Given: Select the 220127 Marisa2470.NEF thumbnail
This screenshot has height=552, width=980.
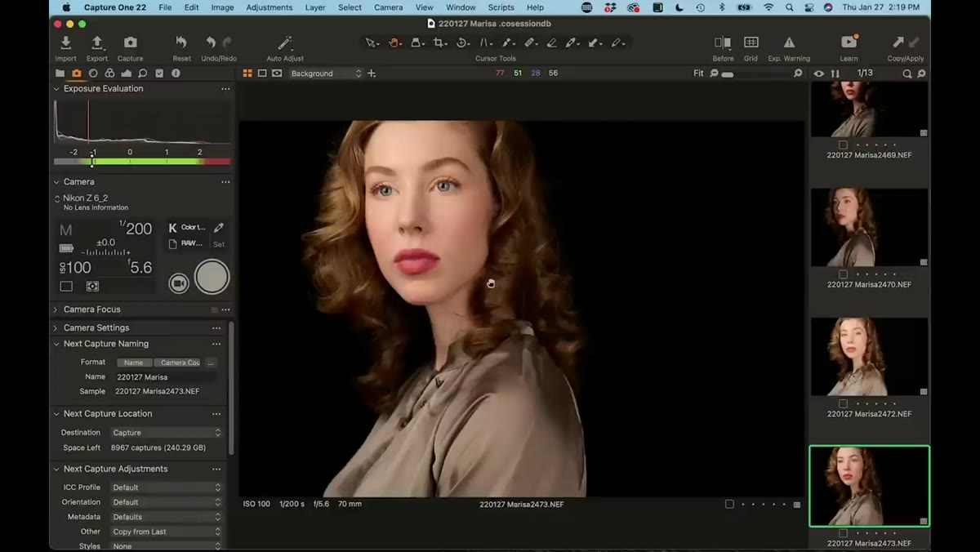Looking at the screenshot, I should (869, 227).
